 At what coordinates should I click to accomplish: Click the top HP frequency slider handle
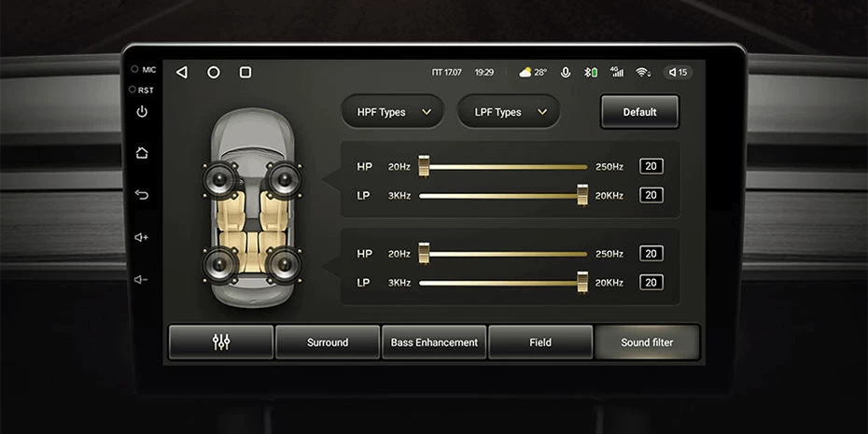click(424, 166)
